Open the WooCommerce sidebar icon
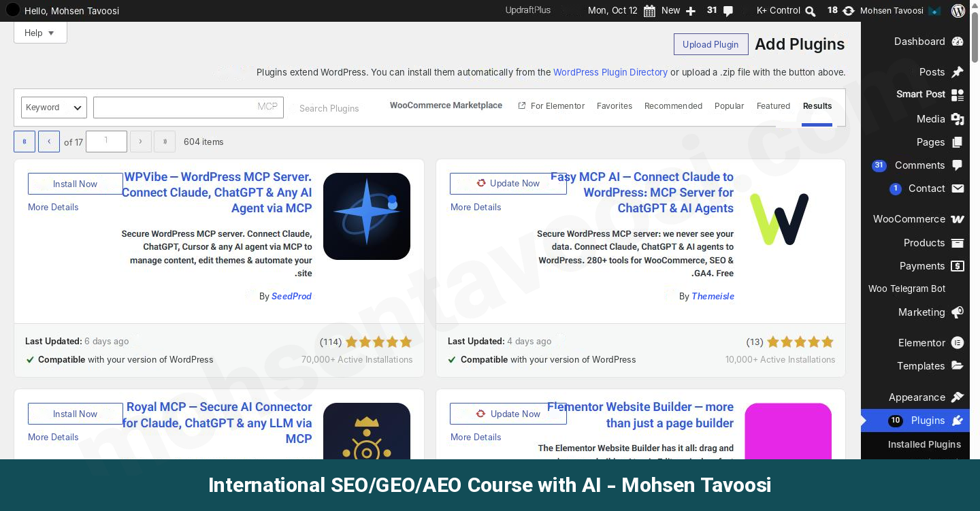This screenshot has height=511, width=980. [958, 219]
